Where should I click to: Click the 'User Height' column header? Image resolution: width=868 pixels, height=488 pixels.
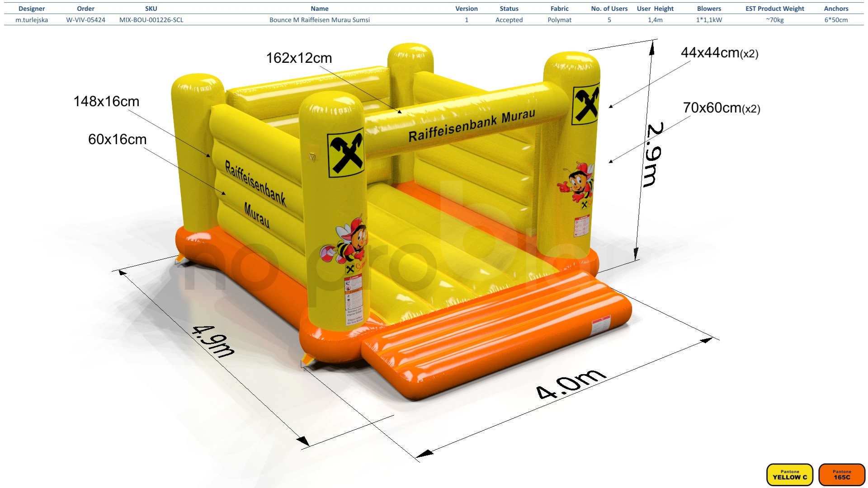coord(655,9)
